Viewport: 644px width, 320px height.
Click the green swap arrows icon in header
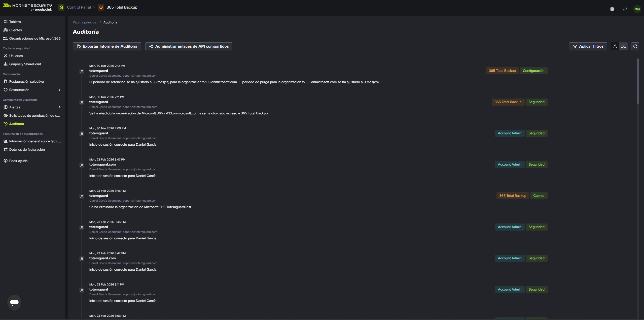tap(625, 9)
